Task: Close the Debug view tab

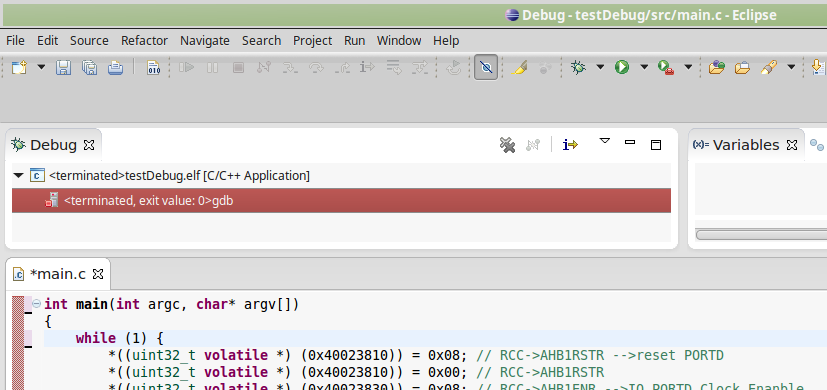Action: (89, 145)
